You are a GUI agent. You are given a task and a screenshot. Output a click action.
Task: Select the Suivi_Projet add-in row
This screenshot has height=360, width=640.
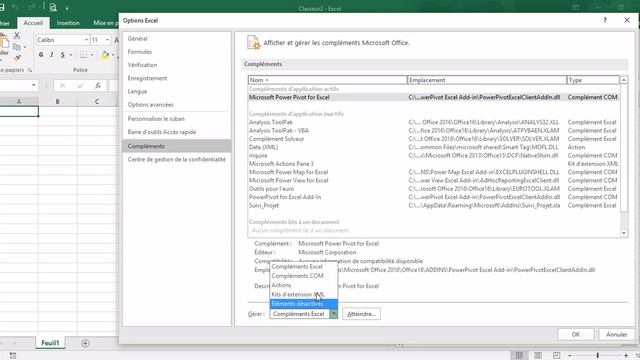pos(434,205)
